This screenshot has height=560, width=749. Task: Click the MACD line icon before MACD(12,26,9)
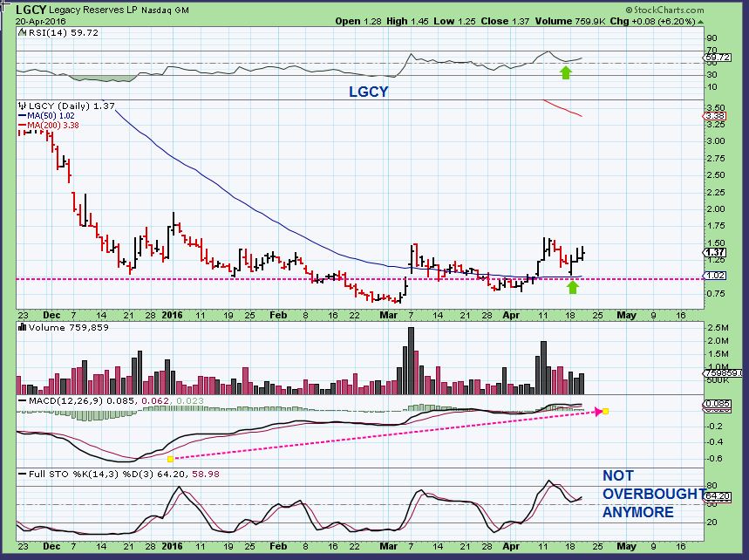point(23,401)
